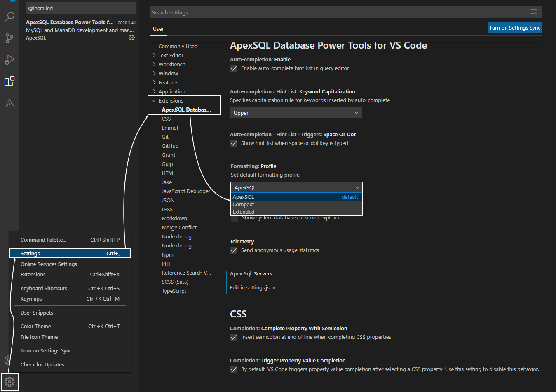Click Check for Updates... menu entry

pyautogui.click(x=70, y=365)
